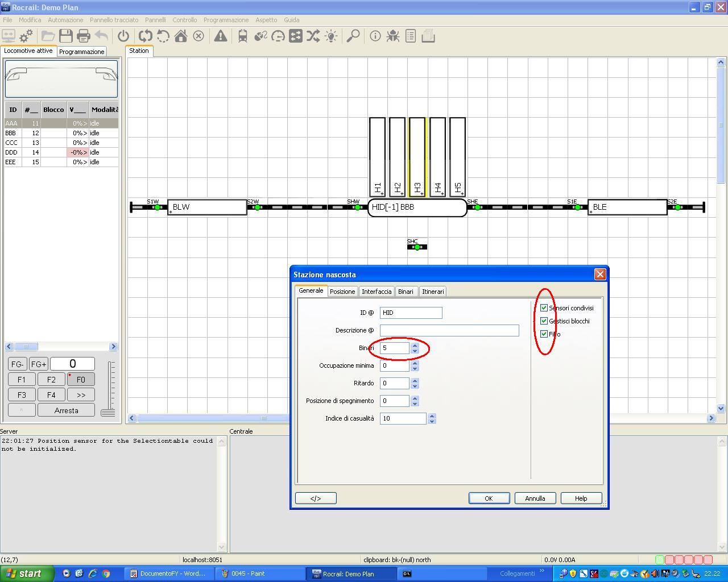Click the dashed-circle restart-locos icon
This screenshot has width=728, height=582.
click(163, 36)
